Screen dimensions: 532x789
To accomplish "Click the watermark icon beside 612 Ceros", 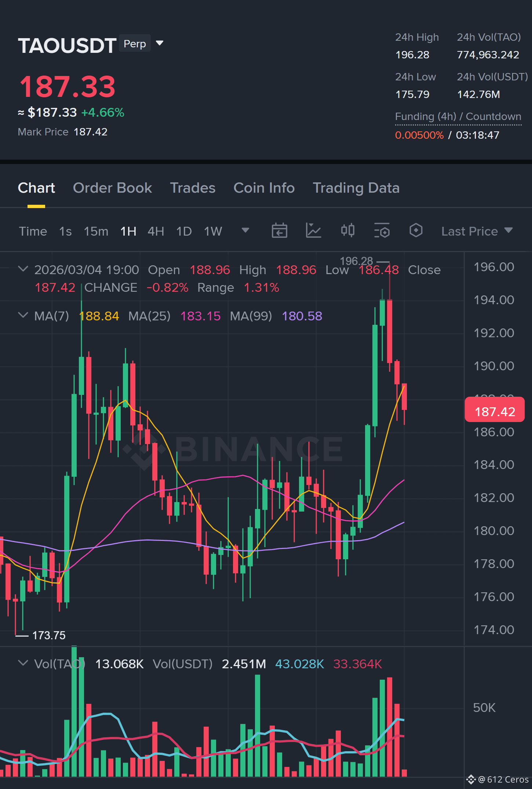I will (x=471, y=779).
